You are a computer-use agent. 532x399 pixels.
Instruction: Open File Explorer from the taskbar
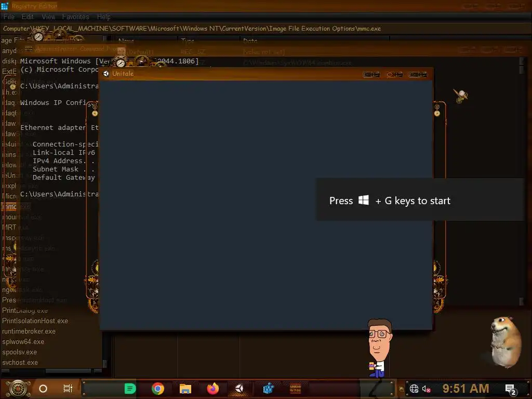185,389
